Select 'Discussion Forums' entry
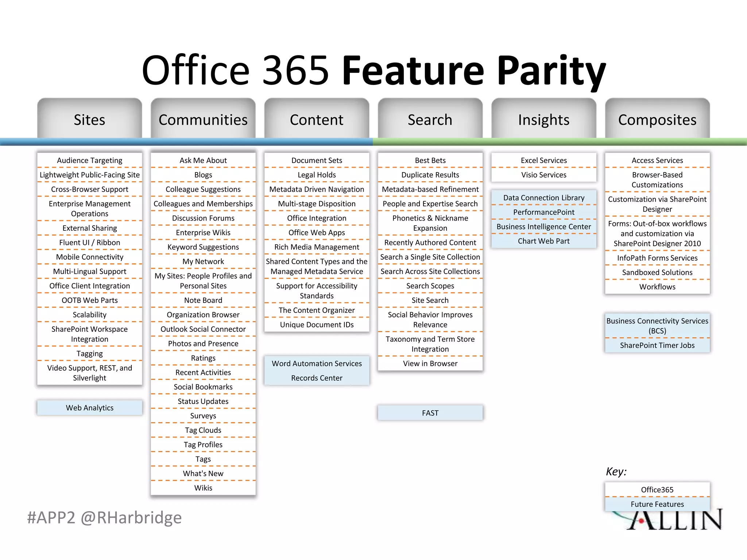 203,218
